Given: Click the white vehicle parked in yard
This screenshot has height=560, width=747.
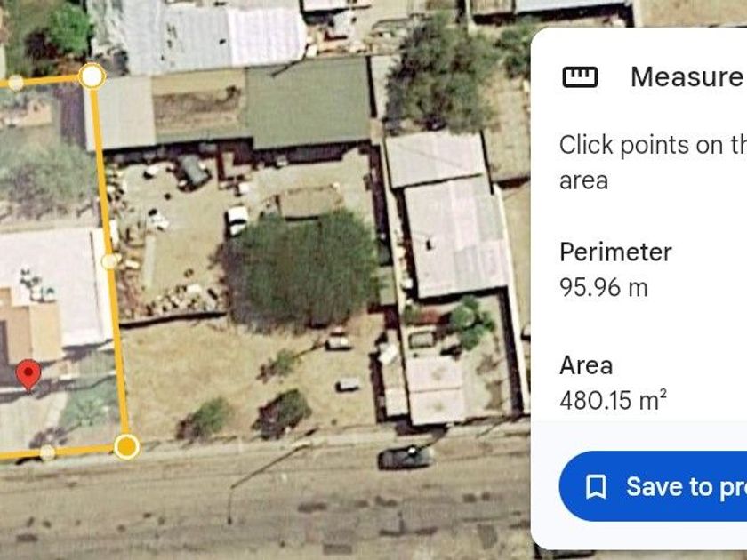Looking at the screenshot, I should pyautogui.click(x=237, y=220).
